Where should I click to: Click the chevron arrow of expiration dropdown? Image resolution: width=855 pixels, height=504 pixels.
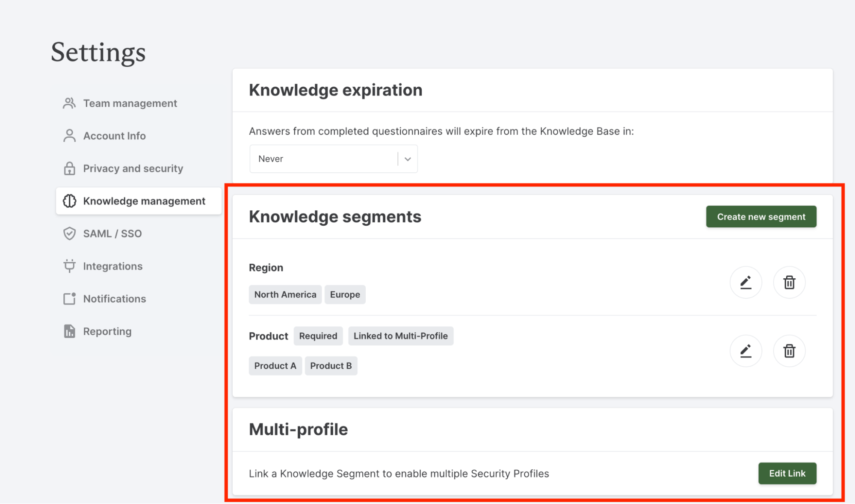[x=408, y=159]
